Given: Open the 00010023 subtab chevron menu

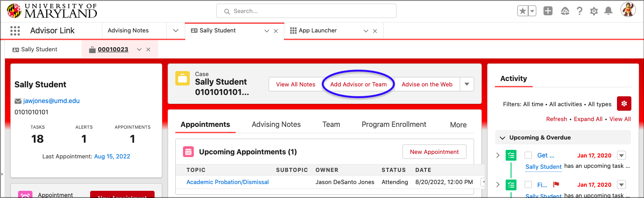Looking at the screenshot, I should 139,49.
